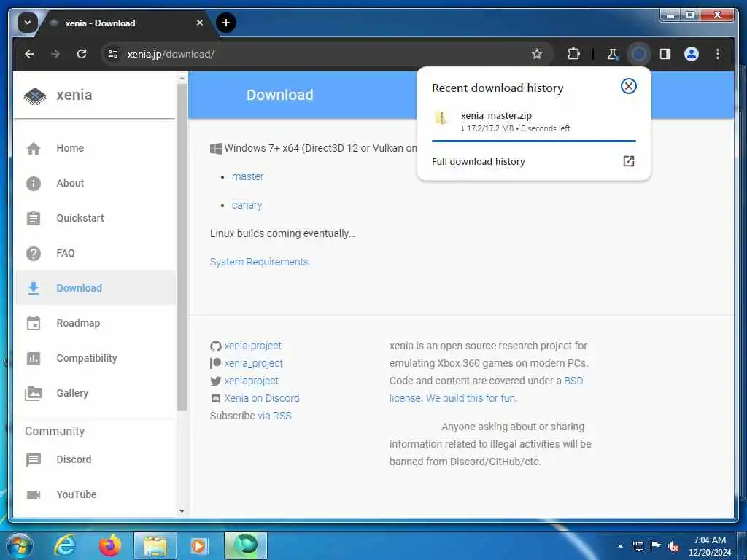Click the open-in-new-tab icon for download history

[628, 161]
